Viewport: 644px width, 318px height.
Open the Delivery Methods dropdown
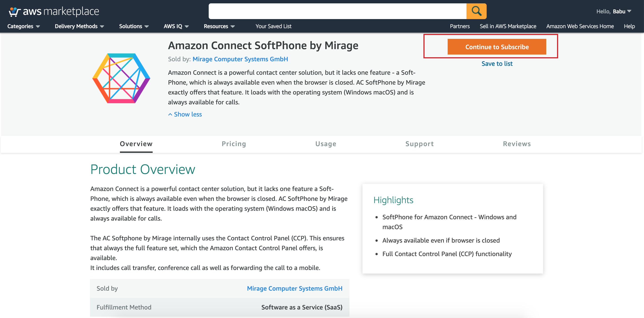[79, 26]
